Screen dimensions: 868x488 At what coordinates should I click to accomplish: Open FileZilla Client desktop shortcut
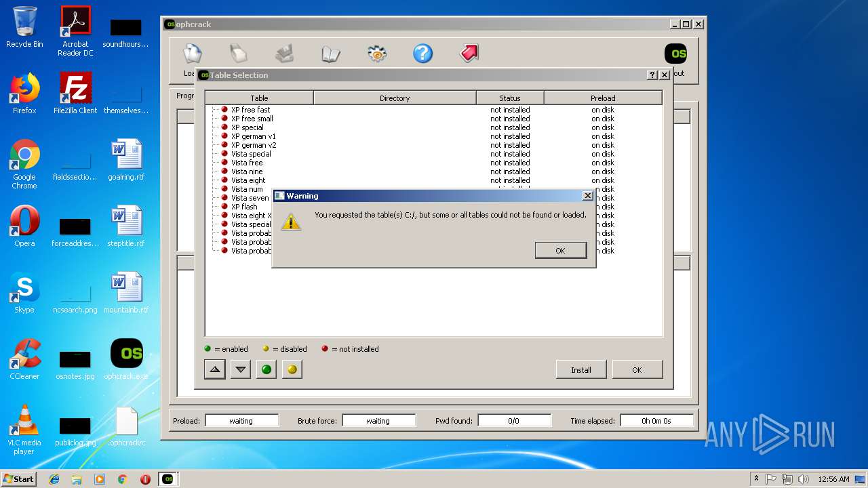pyautogui.click(x=75, y=94)
